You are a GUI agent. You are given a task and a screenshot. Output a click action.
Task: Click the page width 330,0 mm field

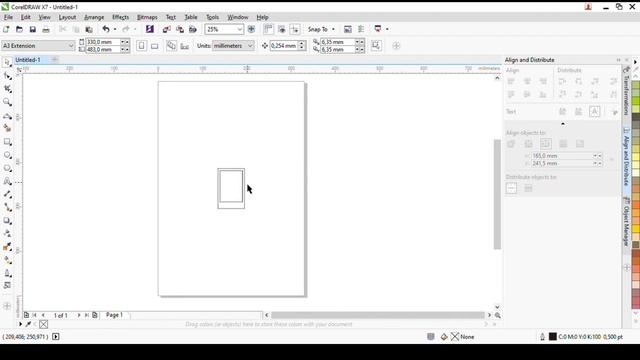click(102, 42)
